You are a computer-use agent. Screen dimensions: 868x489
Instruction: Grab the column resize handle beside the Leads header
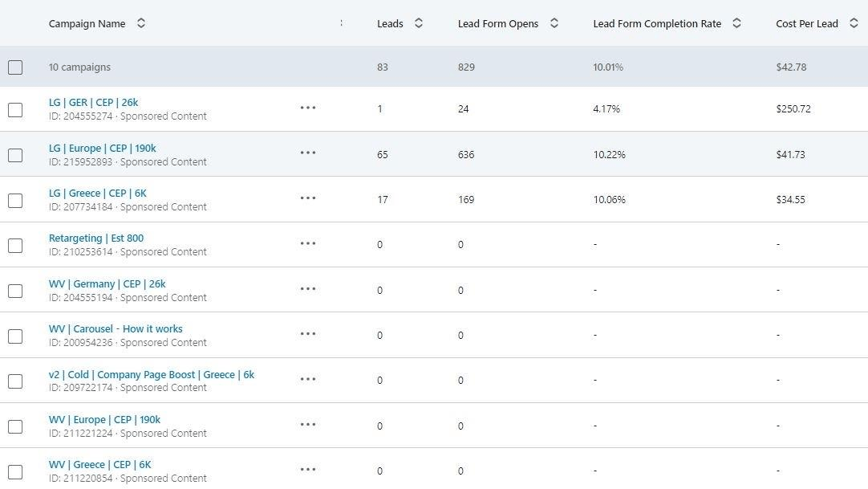pyautogui.click(x=341, y=23)
